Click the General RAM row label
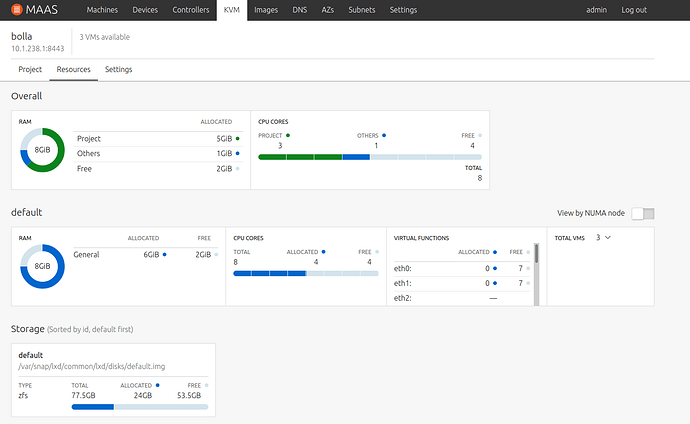This screenshot has height=424, width=690. point(86,255)
